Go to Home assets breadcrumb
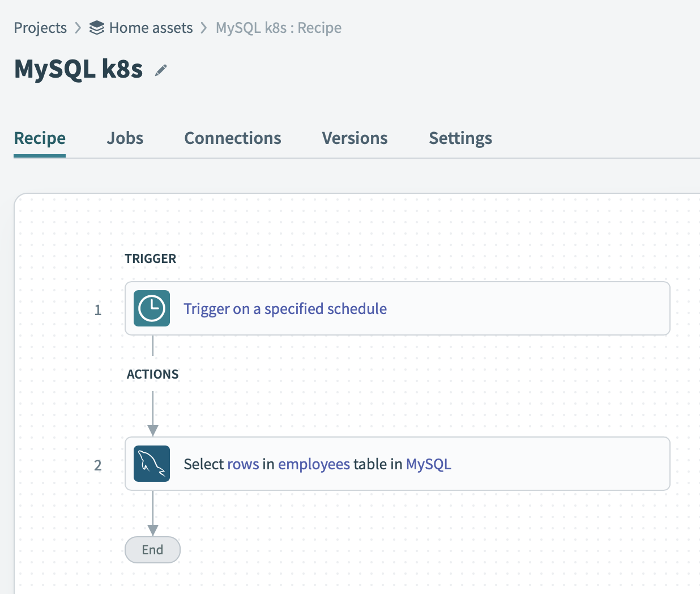Viewport: 700px width, 594px height. [151, 28]
